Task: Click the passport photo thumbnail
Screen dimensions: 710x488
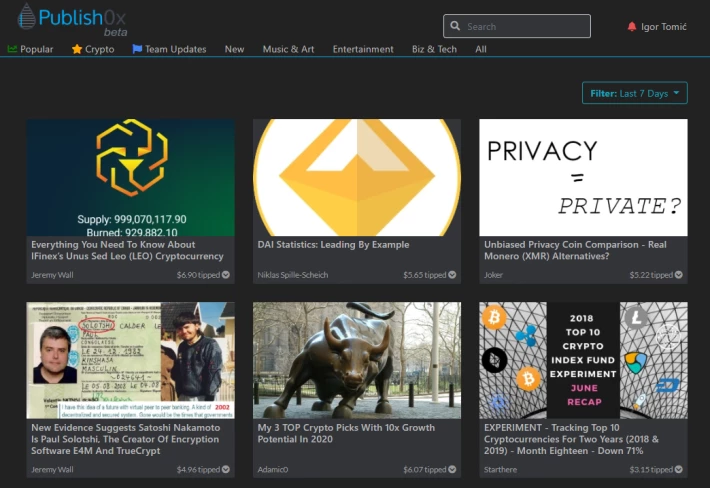Action: coord(130,360)
